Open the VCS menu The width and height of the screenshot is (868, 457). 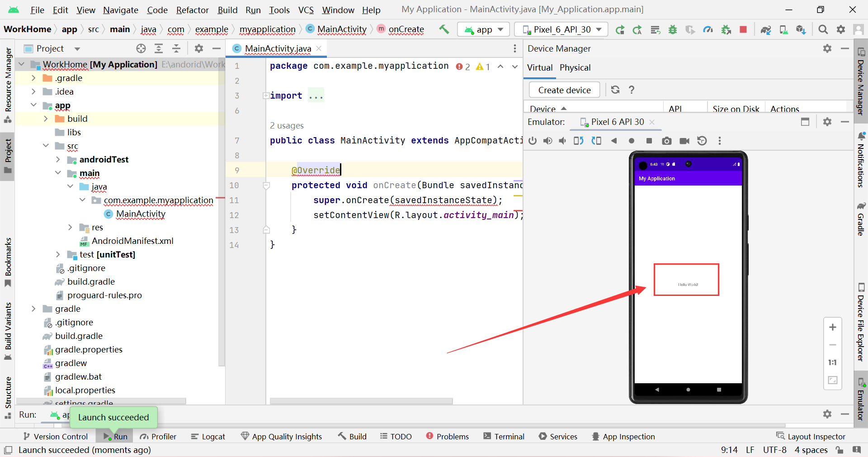point(306,10)
